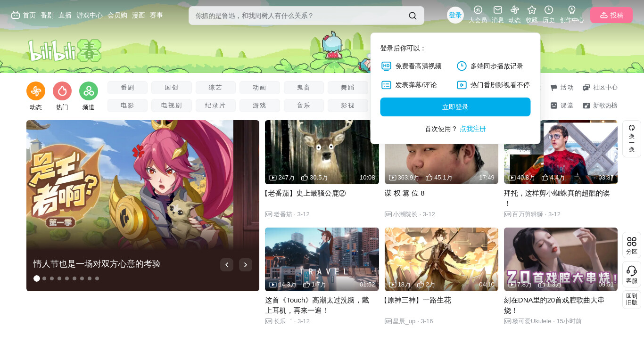Open title 【老番茄】史上最骚公鹿②
This screenshot has height=343, width=644.
coord(305,193)
